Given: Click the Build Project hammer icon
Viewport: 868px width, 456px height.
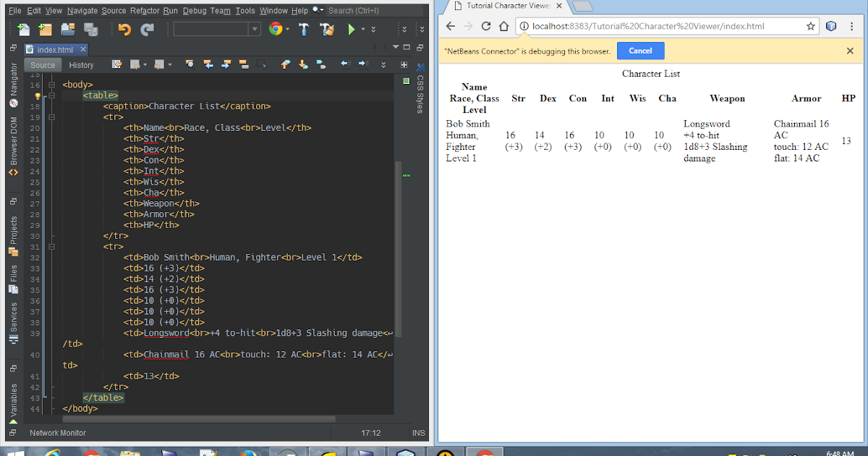Looking at the screenshot, I should coord(304,29).
